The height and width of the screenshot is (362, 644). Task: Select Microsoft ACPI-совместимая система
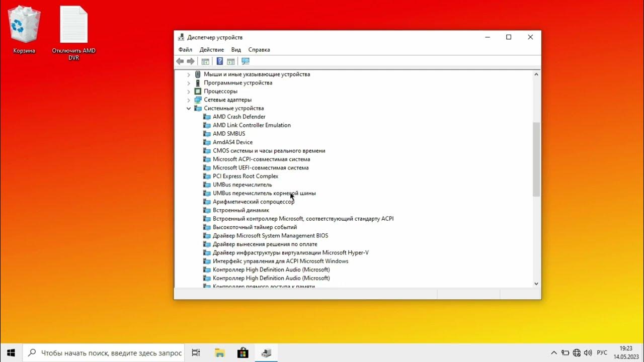[261, 159]
